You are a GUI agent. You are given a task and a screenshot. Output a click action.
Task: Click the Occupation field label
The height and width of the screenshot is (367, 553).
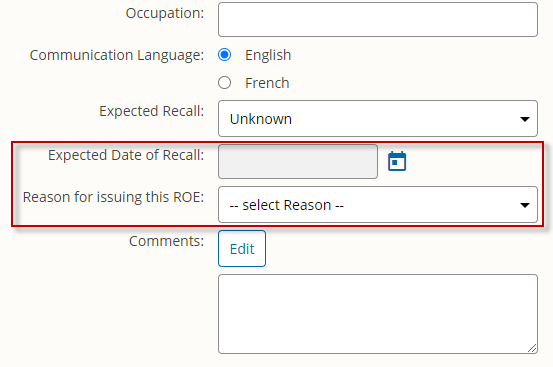coord(165,13)
